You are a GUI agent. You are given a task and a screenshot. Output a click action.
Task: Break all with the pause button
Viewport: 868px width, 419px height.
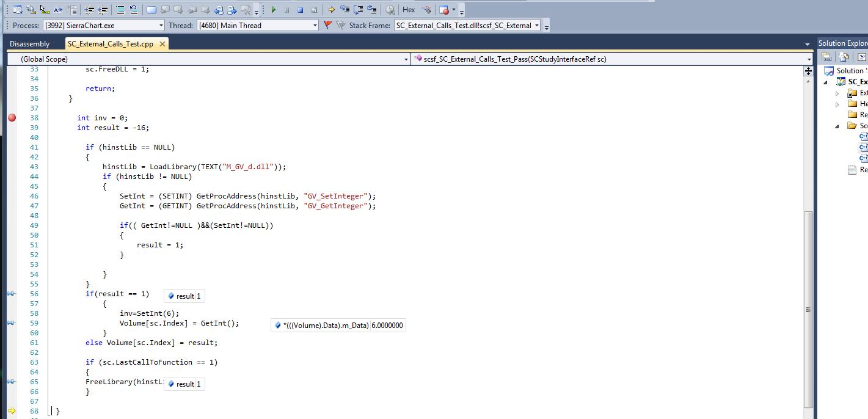[x=286, y=10]
